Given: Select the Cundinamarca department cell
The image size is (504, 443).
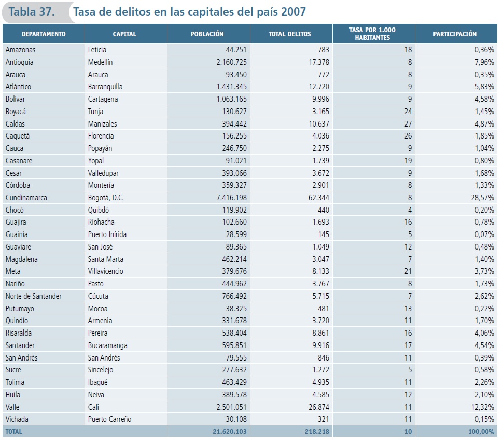Looking at the screenshot, I should pos(26,198).
